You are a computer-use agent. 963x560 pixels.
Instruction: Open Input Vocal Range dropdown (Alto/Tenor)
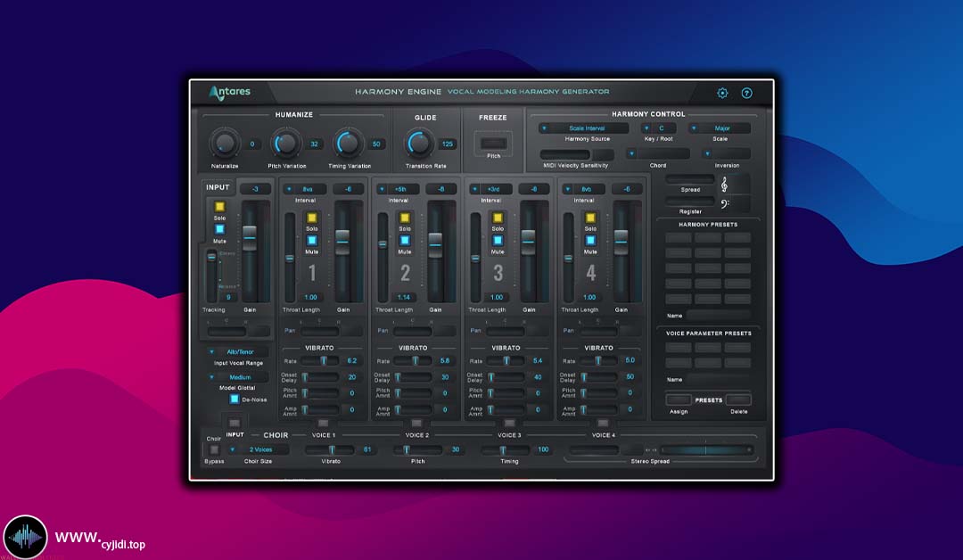[x=238, y=352]
